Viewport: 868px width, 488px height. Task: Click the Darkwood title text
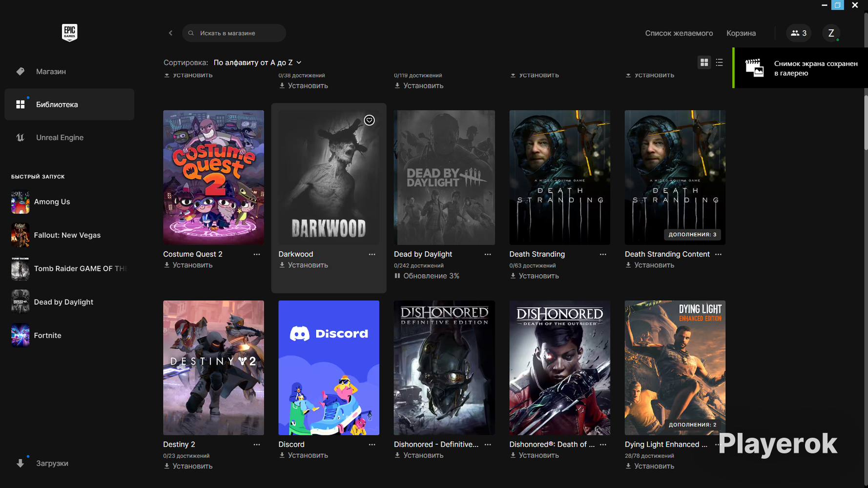pyautogui.click(x=296, y=254)
